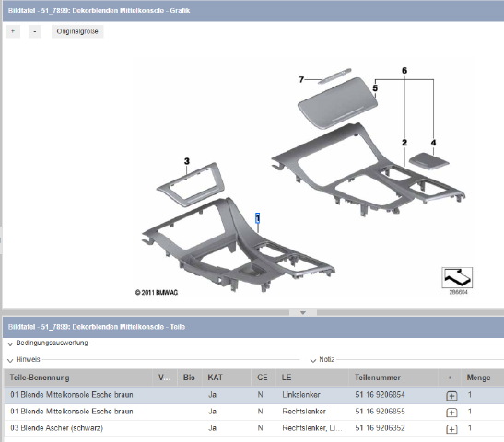Expand the Hinweis section
The height and width of the screenshot is (442, 504).
(x=10, y=360)
